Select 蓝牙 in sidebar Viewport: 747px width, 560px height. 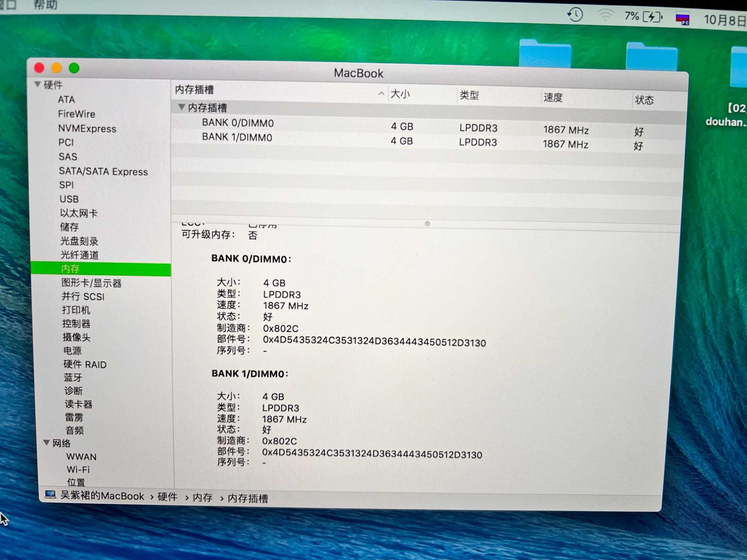(x=73, y=377)
